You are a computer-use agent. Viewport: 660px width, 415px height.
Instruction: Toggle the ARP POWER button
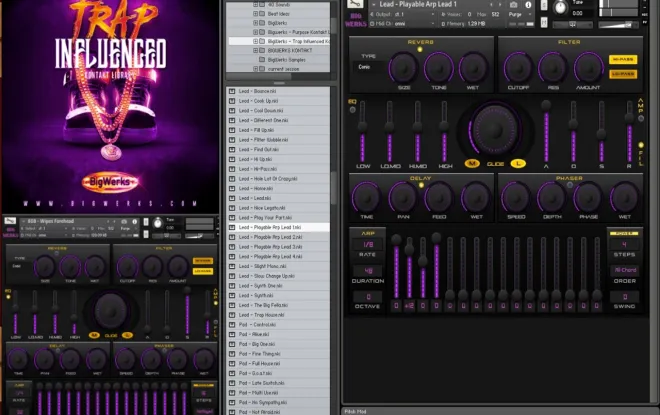tap(624, 233)
